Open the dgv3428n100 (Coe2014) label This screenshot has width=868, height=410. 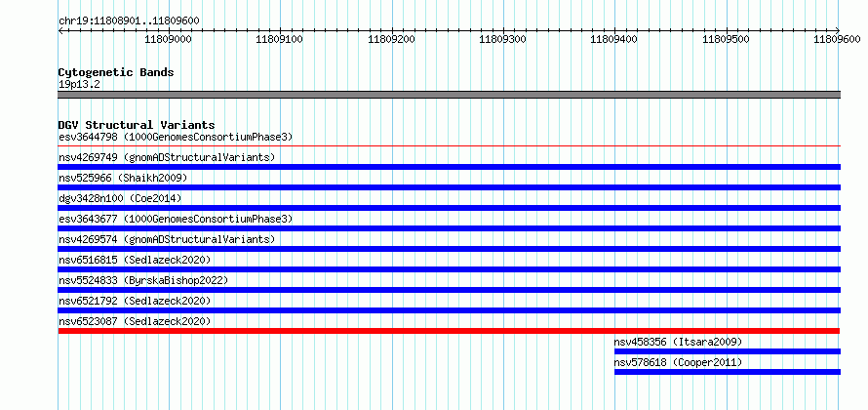point(120,198)
